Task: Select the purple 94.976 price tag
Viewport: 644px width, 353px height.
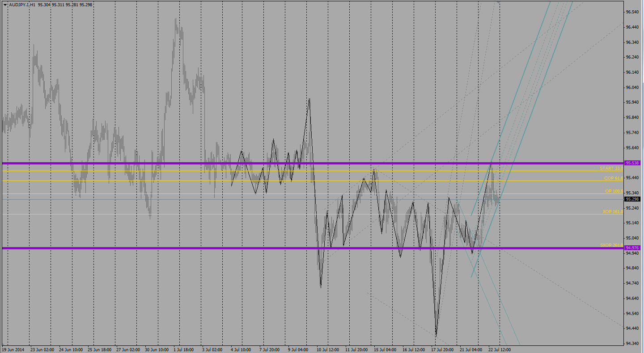Action: [x=632, y=248]
